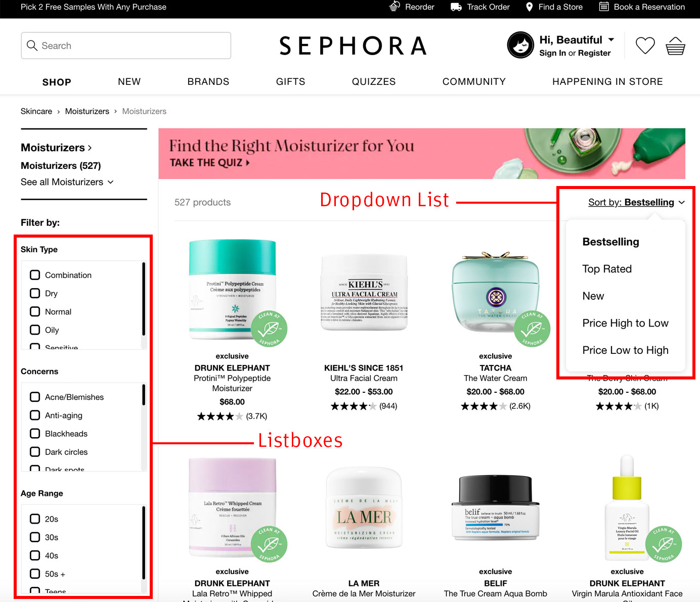Click the Track Order truck icon

pyautogui.click(x=456, y=7)
